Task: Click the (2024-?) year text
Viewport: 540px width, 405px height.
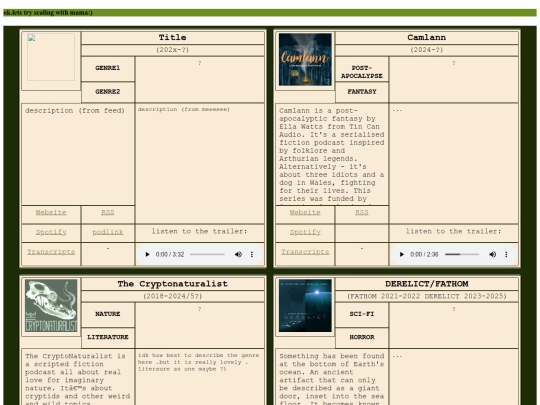Action: point(427,50)
